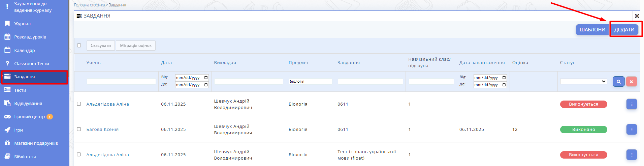Click the Розклад уроків calendar icon
This screenshot has width=644, height=166.
coord(7,37)
